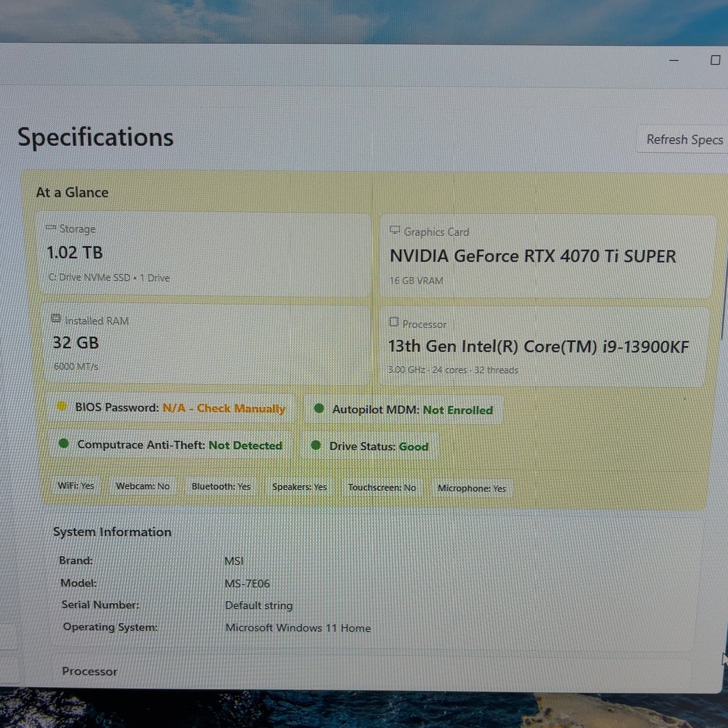This screenshot has width=728, height=728.
Task: Click C: Drive NVMe SSD subtitle
Action: (109, 278)
